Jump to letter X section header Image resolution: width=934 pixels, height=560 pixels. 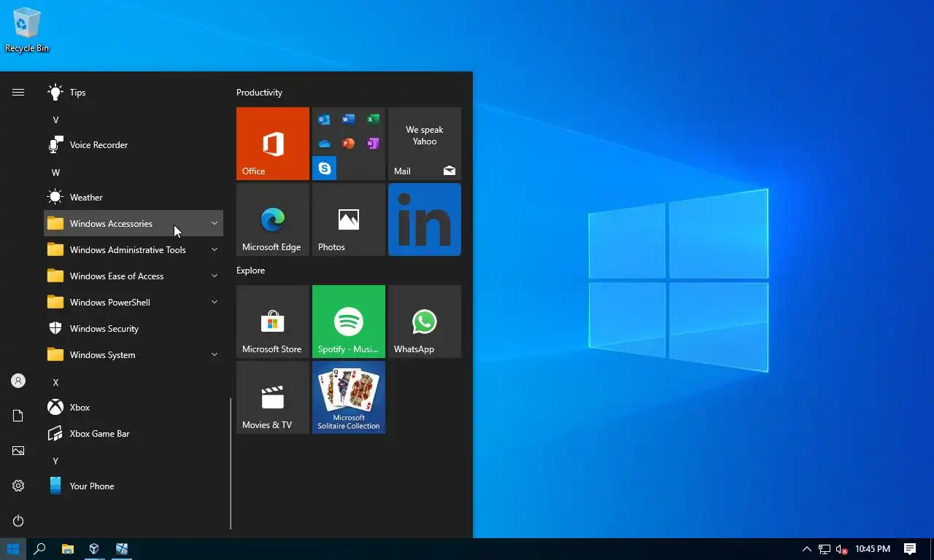(x=55, y=382)
